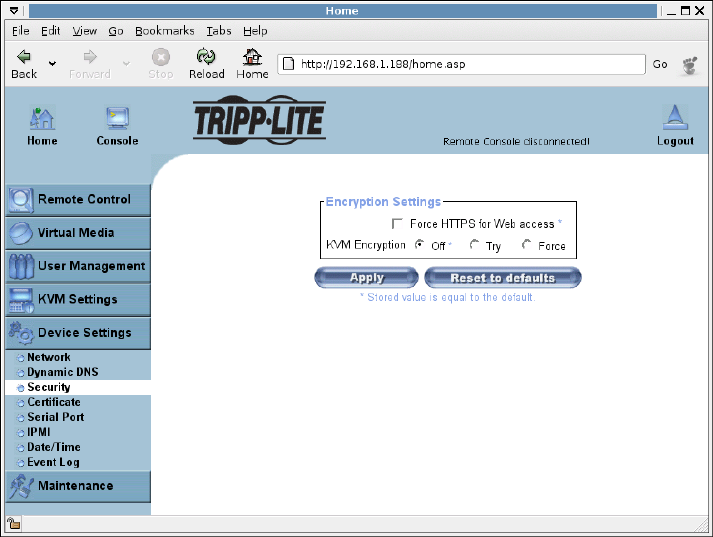Click the page icon in the address bar

pos(288,64)
